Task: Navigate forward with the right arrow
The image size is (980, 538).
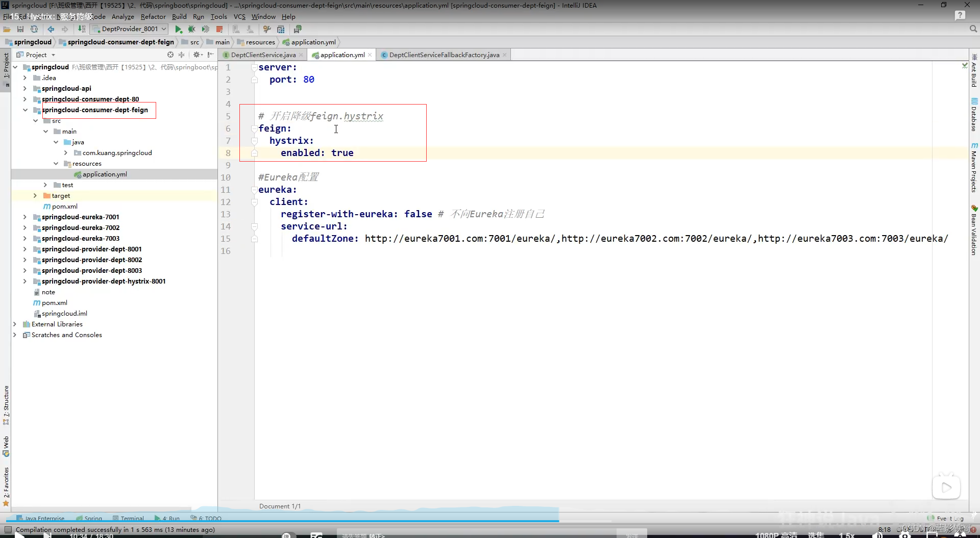Action: click(65, 29)
